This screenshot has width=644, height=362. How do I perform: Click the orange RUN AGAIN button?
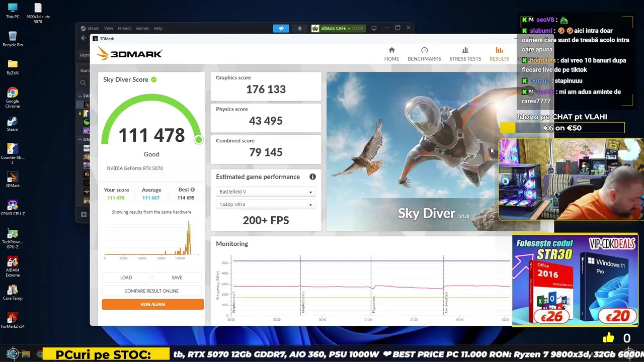153,304
